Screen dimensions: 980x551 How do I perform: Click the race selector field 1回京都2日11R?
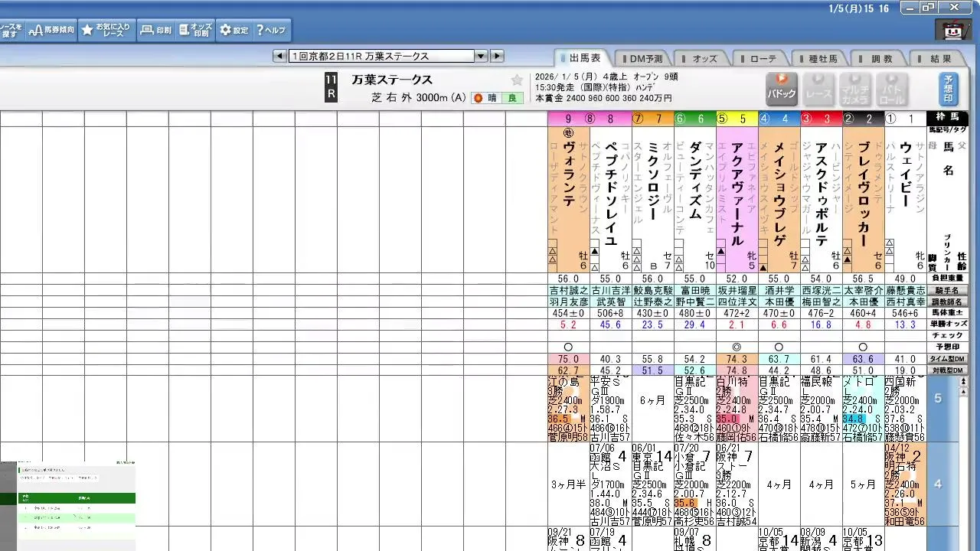click(x=381, y=56)
